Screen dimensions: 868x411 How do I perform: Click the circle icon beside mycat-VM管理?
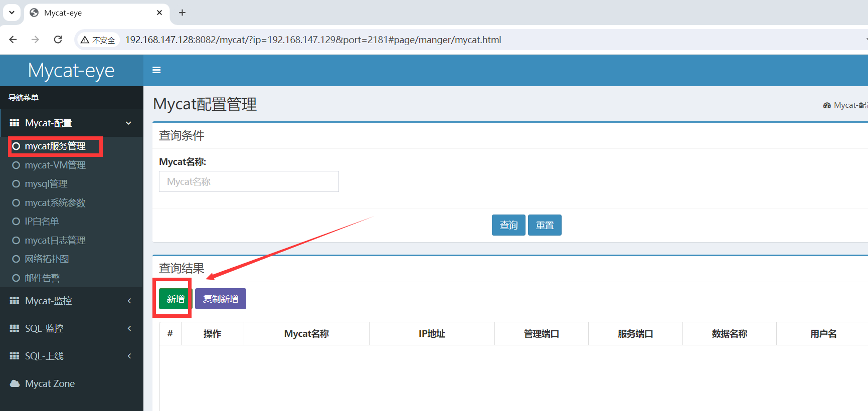pyautogui.click(x=16, y=165)
